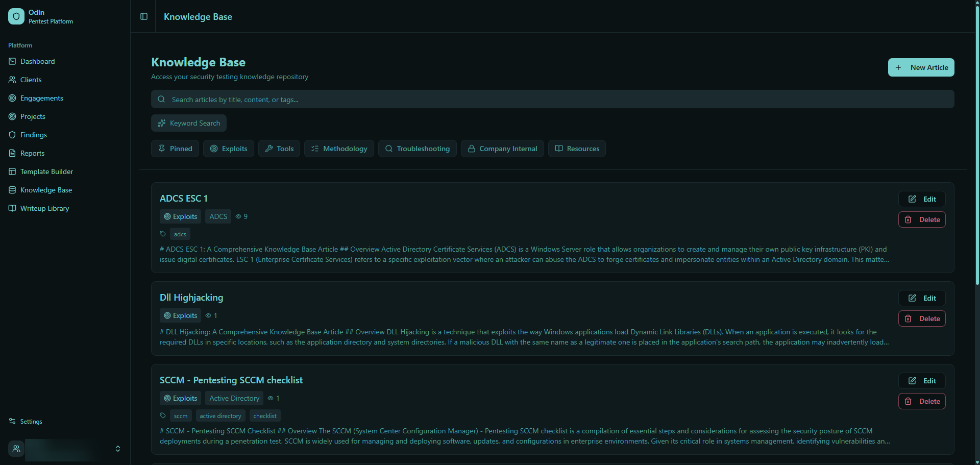Open Clients via its sidebar icon
The image size is (980, 465).
tap(12, 80)
